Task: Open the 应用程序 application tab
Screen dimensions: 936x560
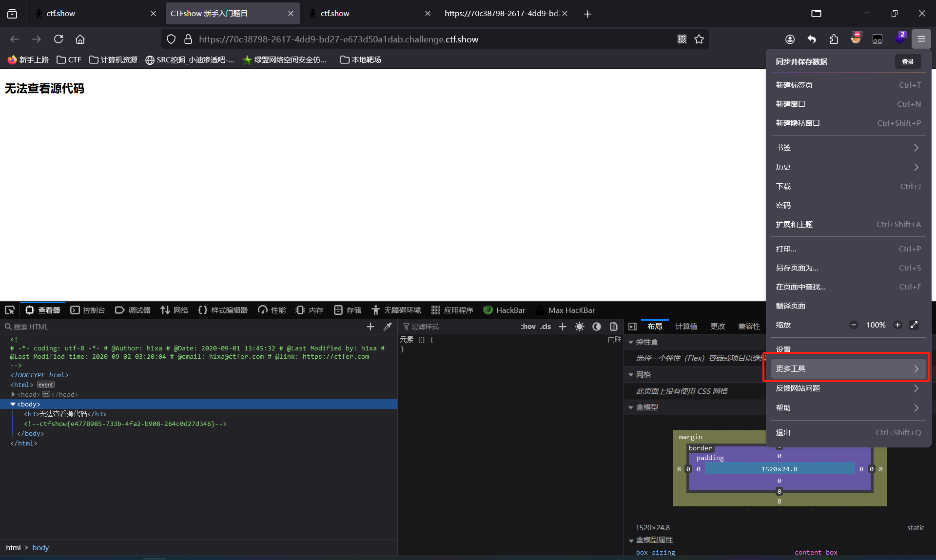Action: pos(452,310)
